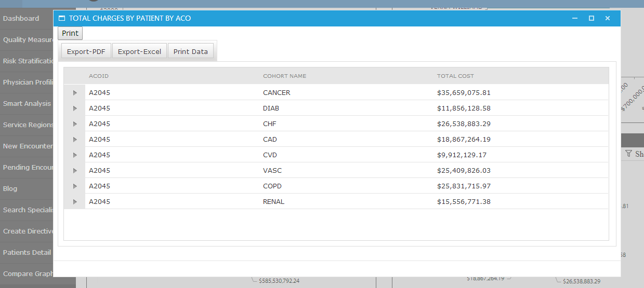644x288 pixels.
Task: Expand the CHF cohort row
Action: pyautogui.click(x=75, y=124)
